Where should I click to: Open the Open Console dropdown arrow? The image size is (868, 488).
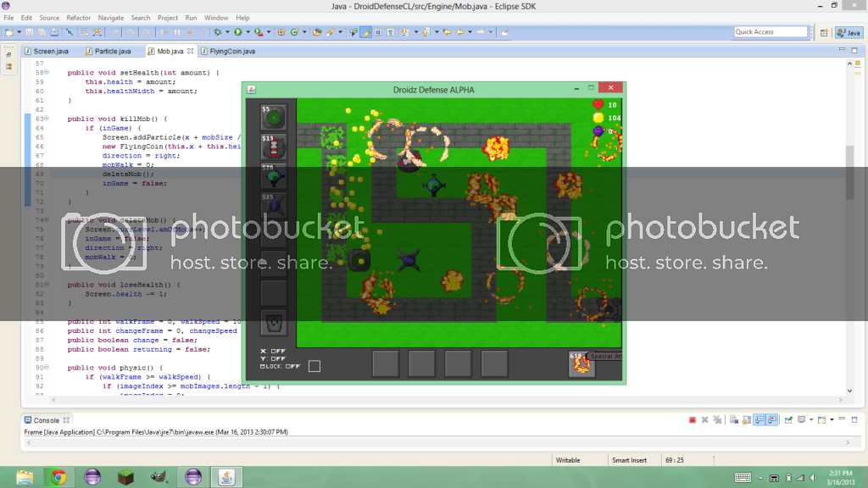[832, 420]
